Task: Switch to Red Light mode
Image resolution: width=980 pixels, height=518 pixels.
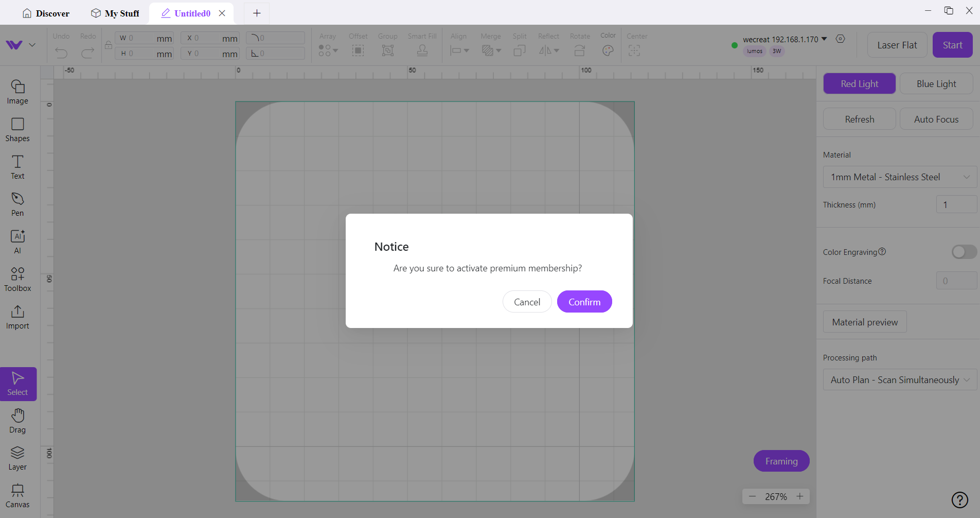Action: [x=859, y=84]
